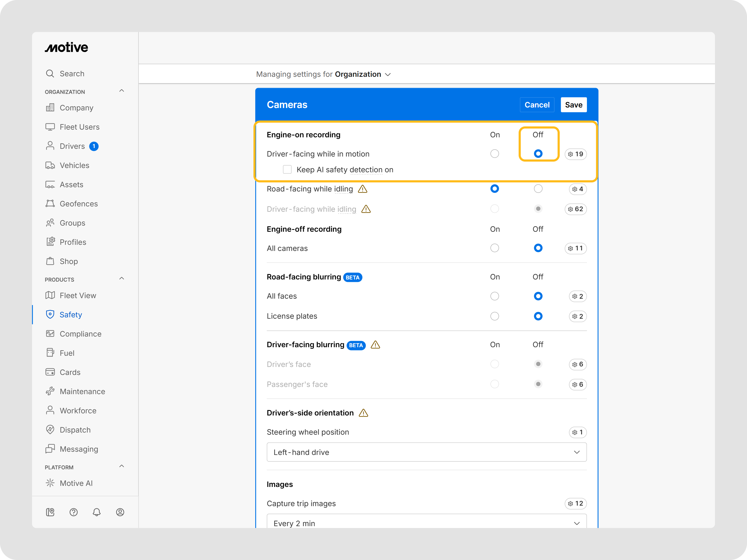Open the help question mark icon
This screenshot has width=747, height=560.
73,512
